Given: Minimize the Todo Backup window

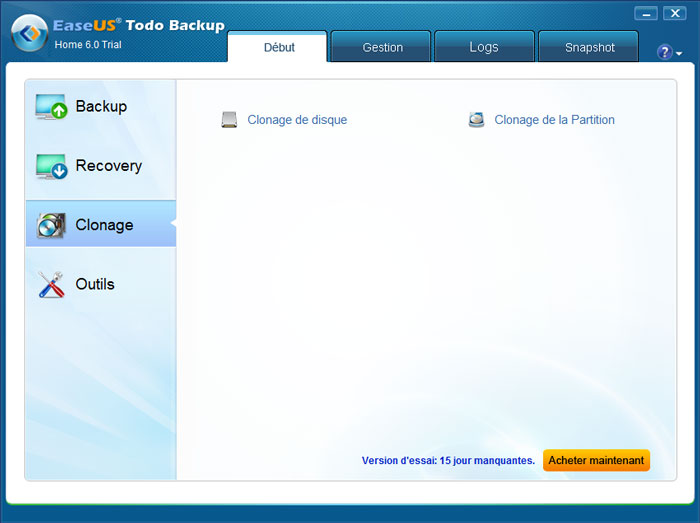Looking at the screenshot, I should click(x=647, y=14).
